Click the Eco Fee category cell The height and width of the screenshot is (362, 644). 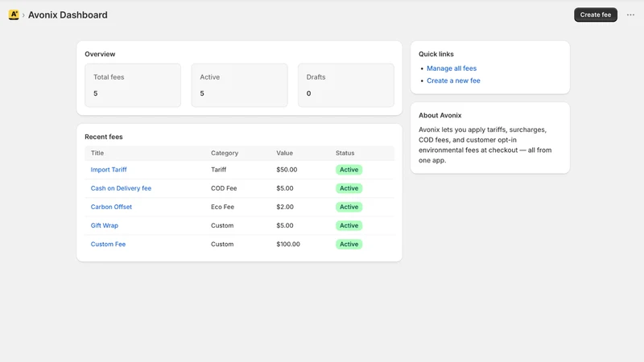click(222, 207)
